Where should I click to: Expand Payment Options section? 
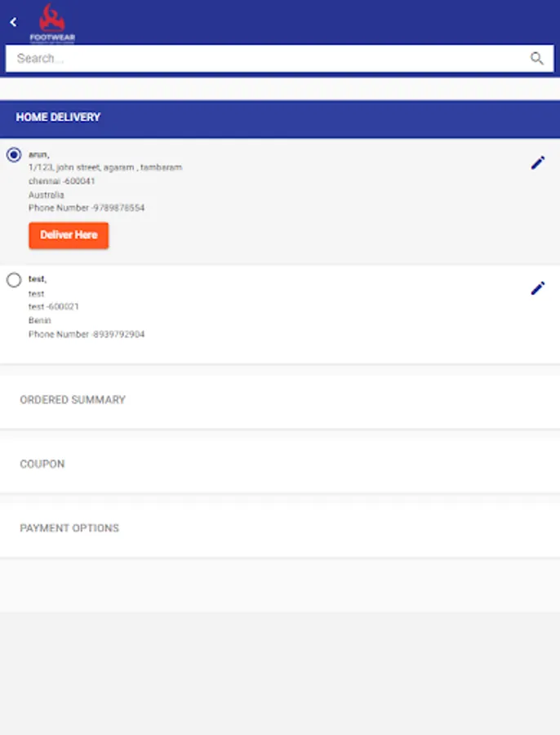point(69,528)
